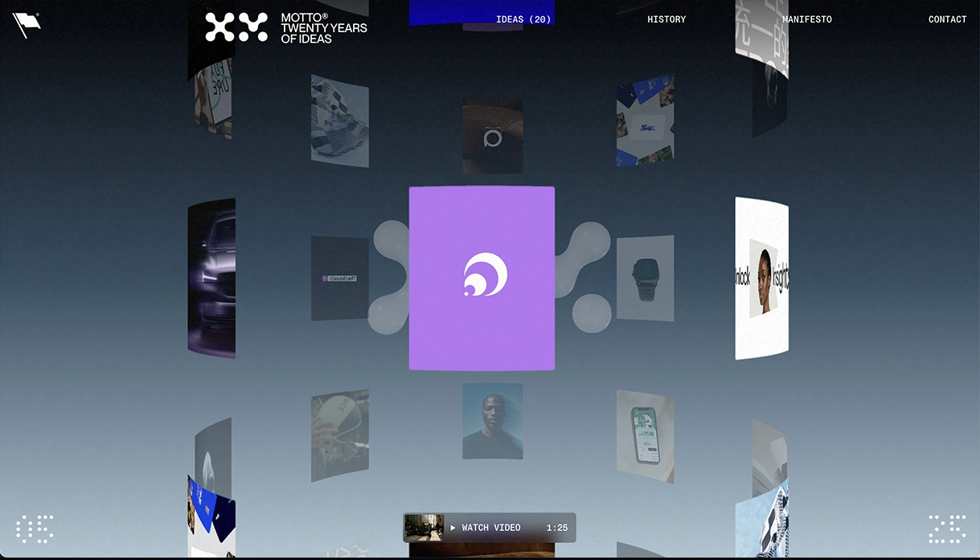Click the XX Motto logo mark
This screenshot has height=560, width=980.
pos(236,27)
